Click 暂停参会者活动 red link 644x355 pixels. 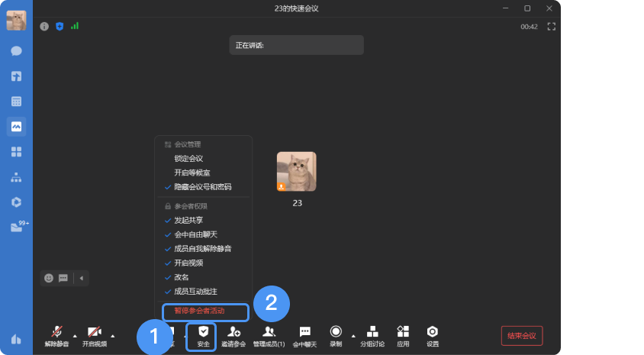coord(199,311)
